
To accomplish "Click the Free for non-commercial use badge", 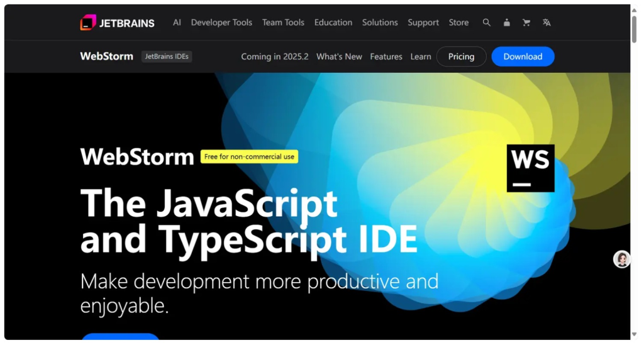I will pos(249,156).
